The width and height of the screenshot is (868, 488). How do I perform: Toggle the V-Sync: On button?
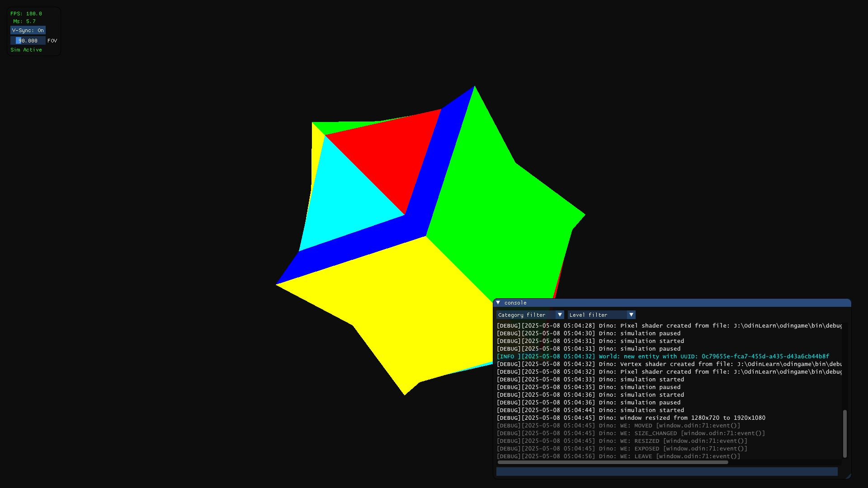[28, 30]
